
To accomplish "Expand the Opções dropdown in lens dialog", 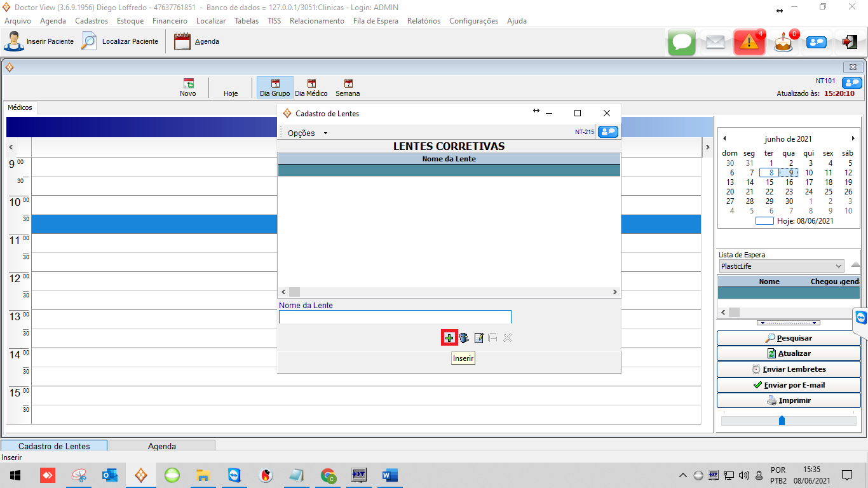I will 308,133.
